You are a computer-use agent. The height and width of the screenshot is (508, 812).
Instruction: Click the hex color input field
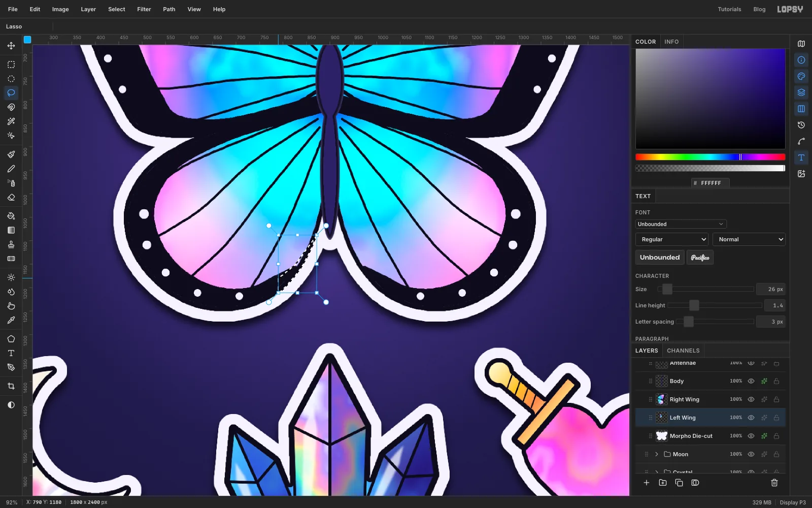[710, 183]
